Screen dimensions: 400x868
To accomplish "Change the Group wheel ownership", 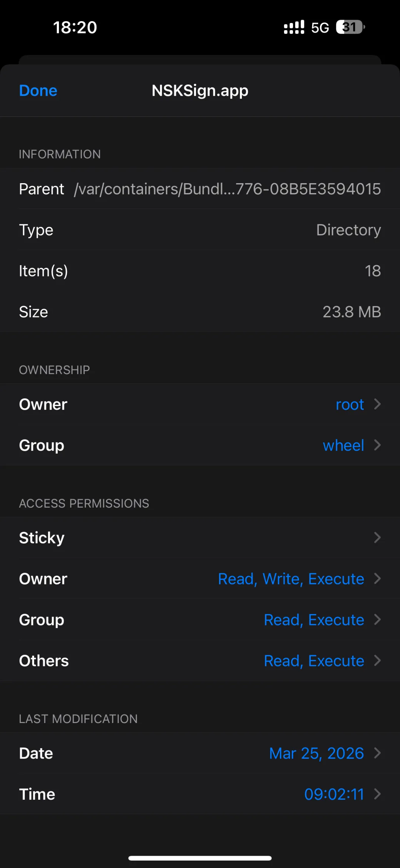I will [200, 445].
